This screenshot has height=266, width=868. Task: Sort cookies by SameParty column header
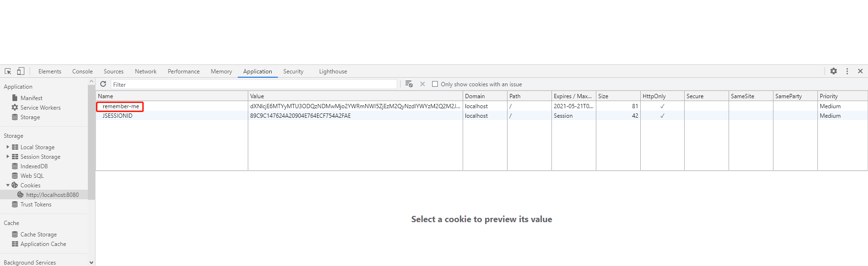[795, 96]
